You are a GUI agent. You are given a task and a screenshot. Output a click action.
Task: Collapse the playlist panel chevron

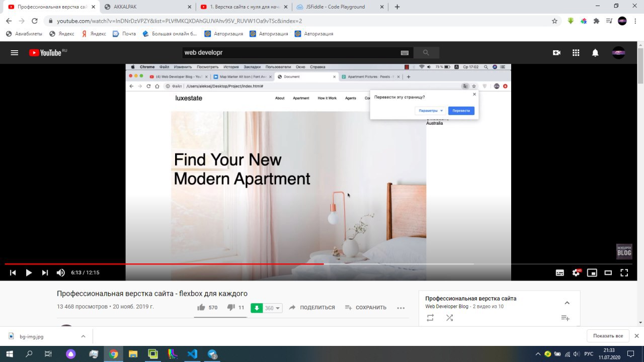point(567,303)
